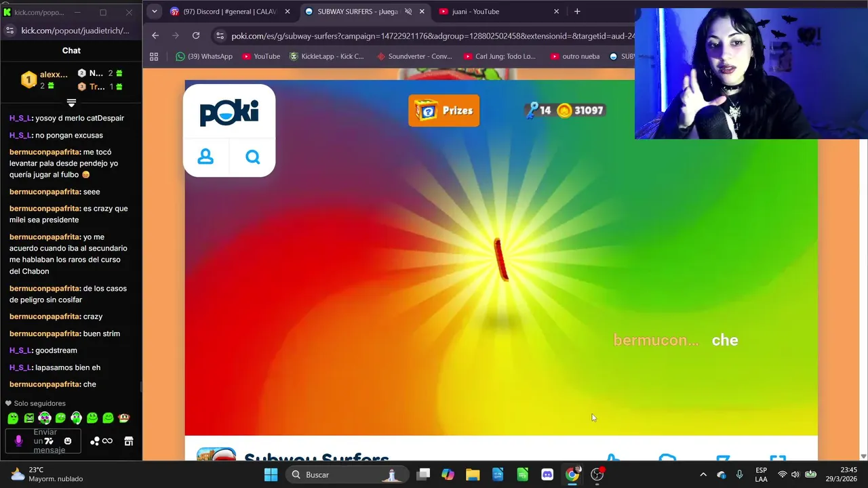Click the gold coin counter 31097
The width and height of the screenshot is (868, 488).
click(580, 110)
